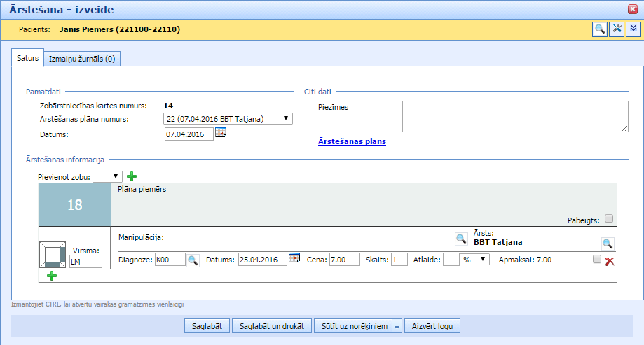Delete the manipulation row with red X
644x345 pixels.
(610, 261)
